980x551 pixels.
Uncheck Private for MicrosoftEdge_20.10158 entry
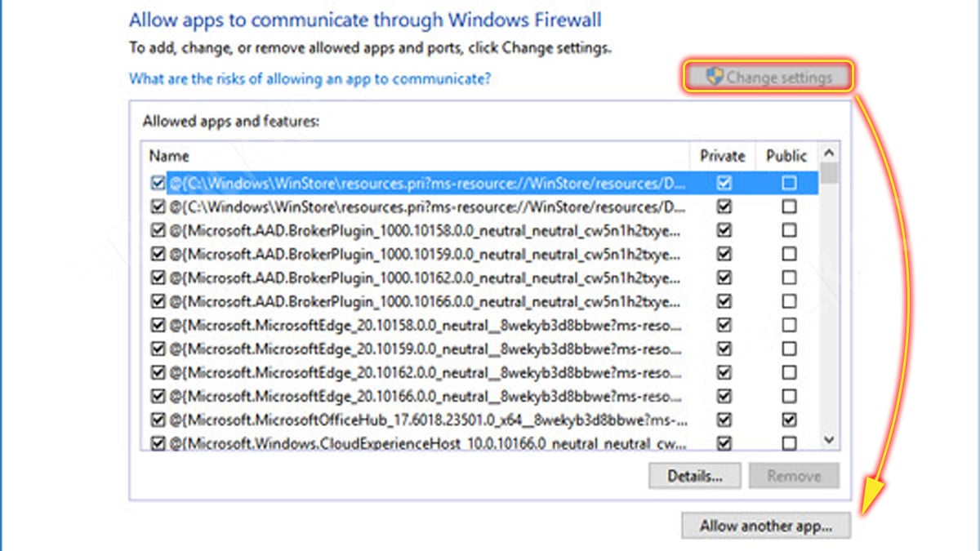(x=724, y=326)
